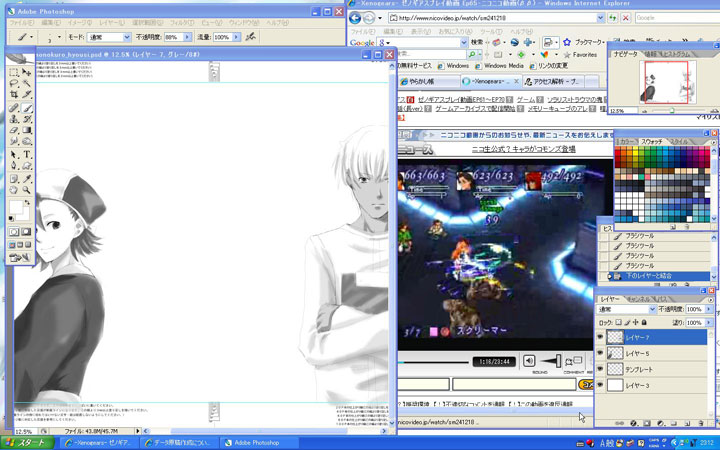Open the fill (塗り) 100% arrow
Screen dimensions: 720x450
coord(709,322)
